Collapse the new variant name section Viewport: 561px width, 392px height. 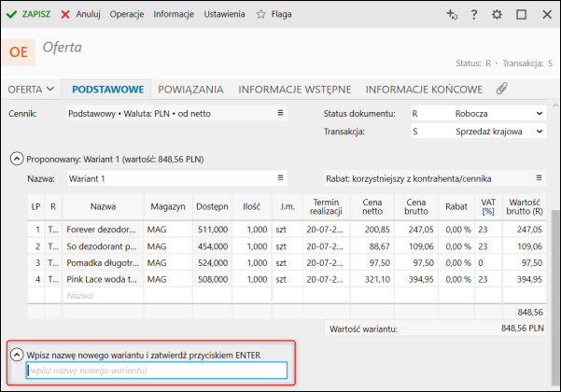coord(16,354)
